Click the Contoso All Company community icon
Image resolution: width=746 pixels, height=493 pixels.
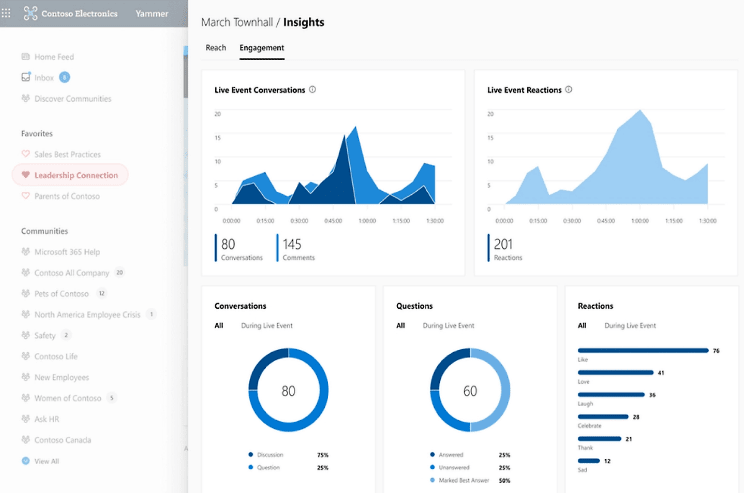pos(26,272)
